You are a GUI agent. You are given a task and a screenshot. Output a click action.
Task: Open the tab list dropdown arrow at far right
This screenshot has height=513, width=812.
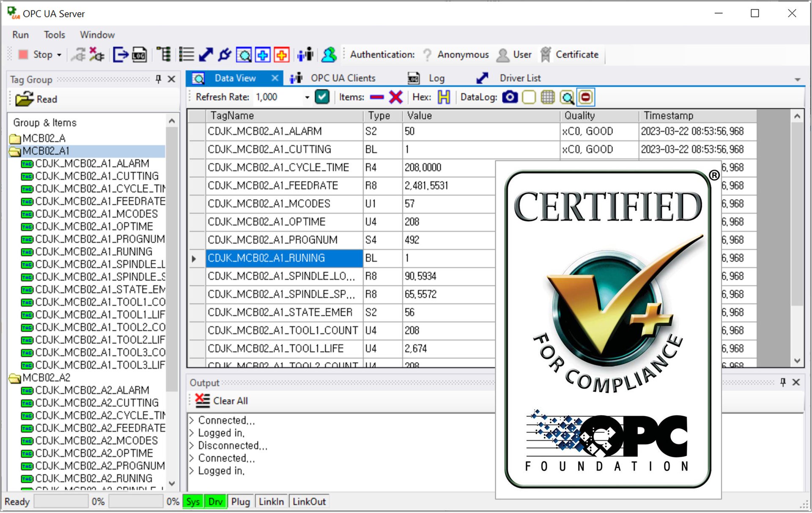[x=797, y=80]
